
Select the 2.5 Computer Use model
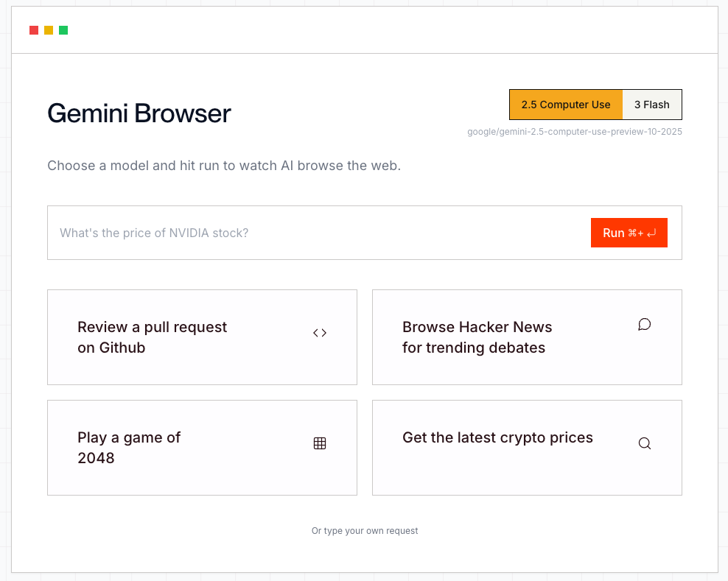(x=566, y=105)
